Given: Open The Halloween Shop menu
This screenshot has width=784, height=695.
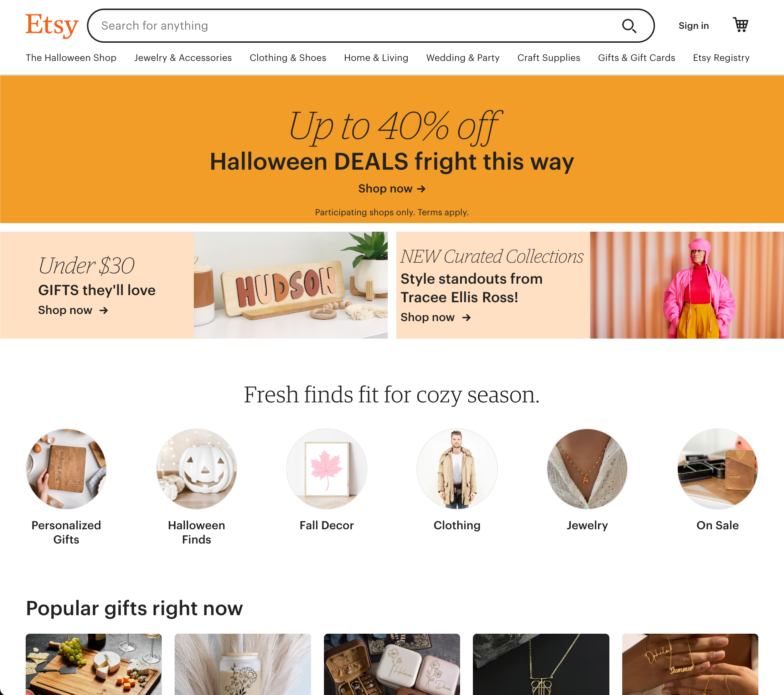Looking at the screenshot, I should (71, 57).
